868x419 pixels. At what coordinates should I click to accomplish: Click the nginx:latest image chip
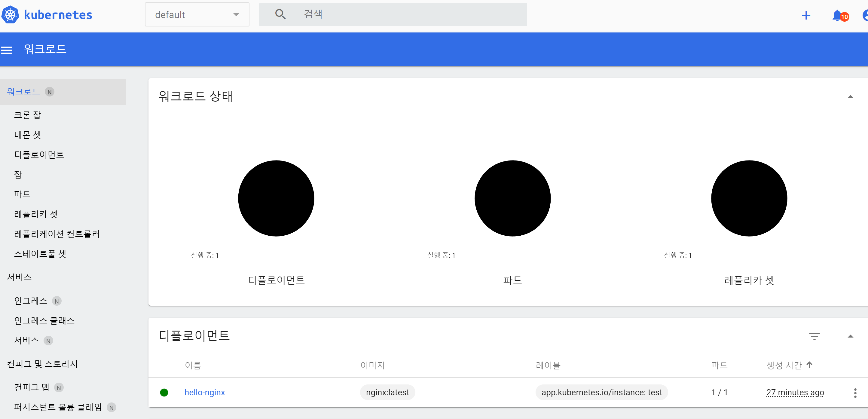coord(387,392)
